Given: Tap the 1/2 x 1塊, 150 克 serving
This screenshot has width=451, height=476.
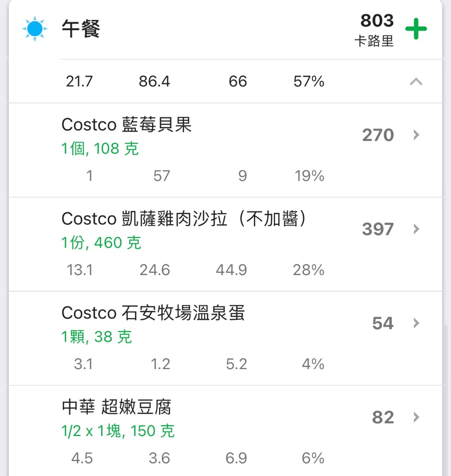Looking at the screenshot, I should pos(118,431).
